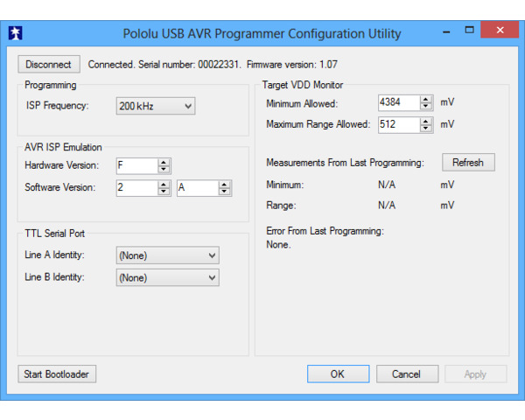
Task: Click the 'Line A Identity:' label
Action: pos(54,255)
